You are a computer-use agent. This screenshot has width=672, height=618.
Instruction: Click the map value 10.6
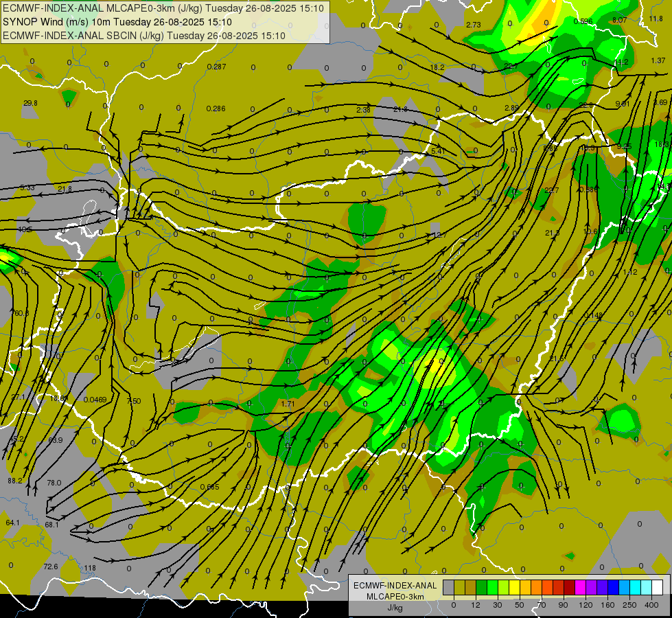(590, 231)
